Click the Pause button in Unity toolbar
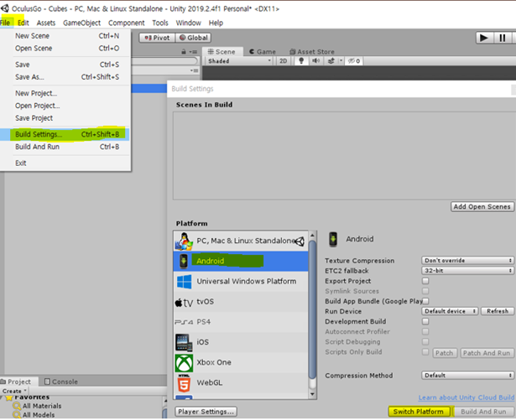 coord(503,38)
